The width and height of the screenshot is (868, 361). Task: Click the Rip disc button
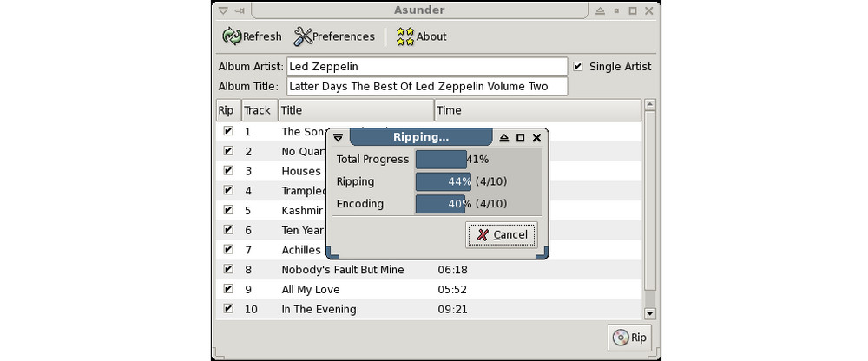pyautogui.click(x=629, y=338)
